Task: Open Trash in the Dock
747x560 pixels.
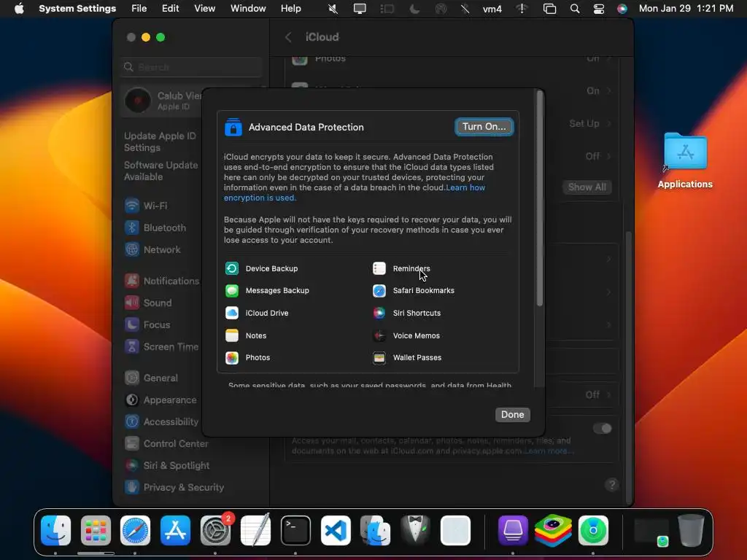Action: pyautogui.click(x=692, y=530)
